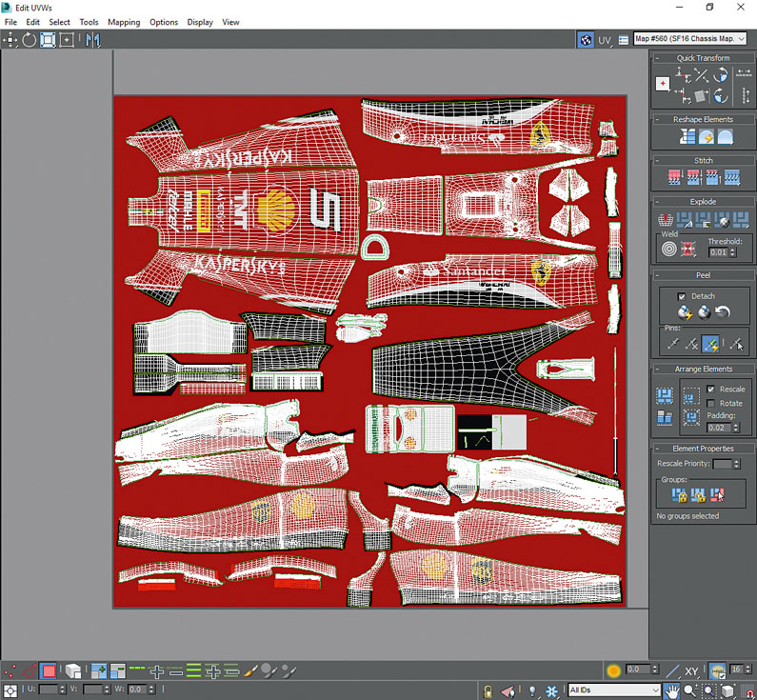Image resolution: width=757 pixels, height=700 pixels.
Task: Click Rotate -90 around pivot icon
Action: (721, 95)
